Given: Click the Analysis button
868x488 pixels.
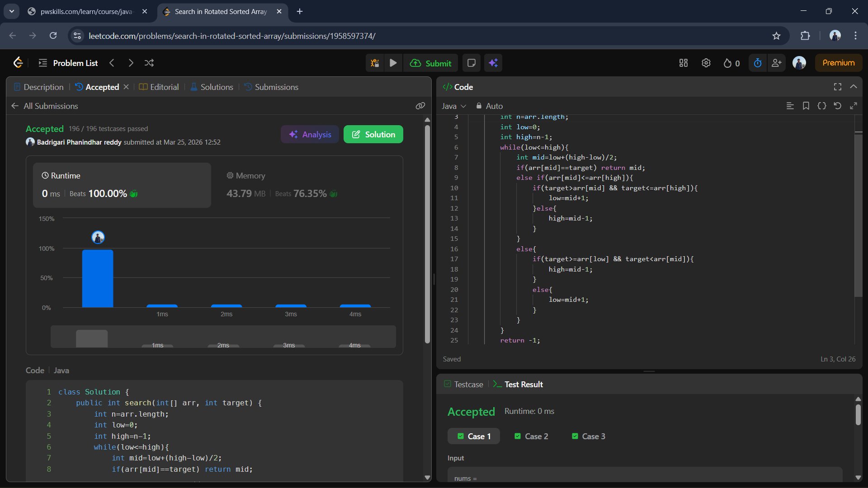Looking at the screenshot, I should click(310, 134).
